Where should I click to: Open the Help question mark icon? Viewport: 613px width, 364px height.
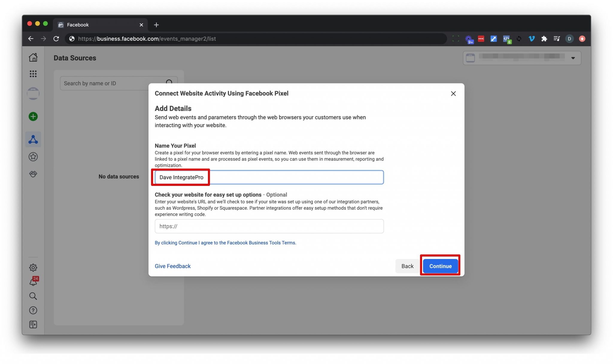[x=33, y=310]
